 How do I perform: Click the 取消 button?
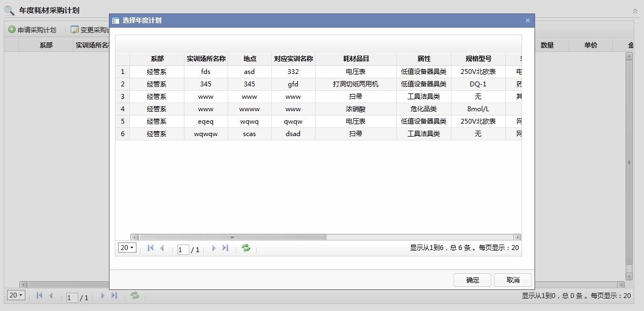coord(513,280)
